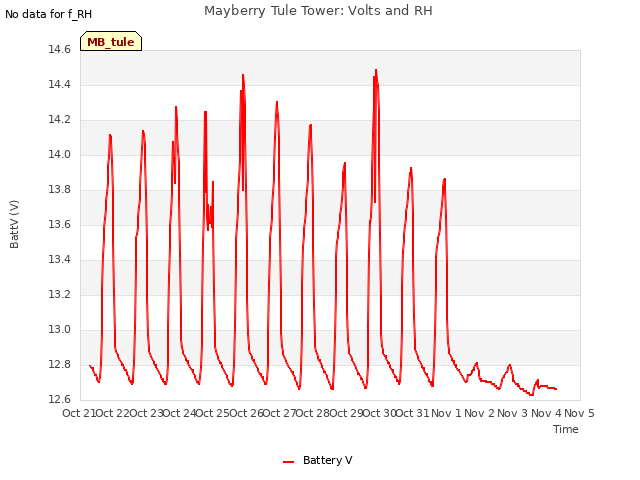Click the Oct 22 x-axis label

pyautogui.click(x=113, y=413)
